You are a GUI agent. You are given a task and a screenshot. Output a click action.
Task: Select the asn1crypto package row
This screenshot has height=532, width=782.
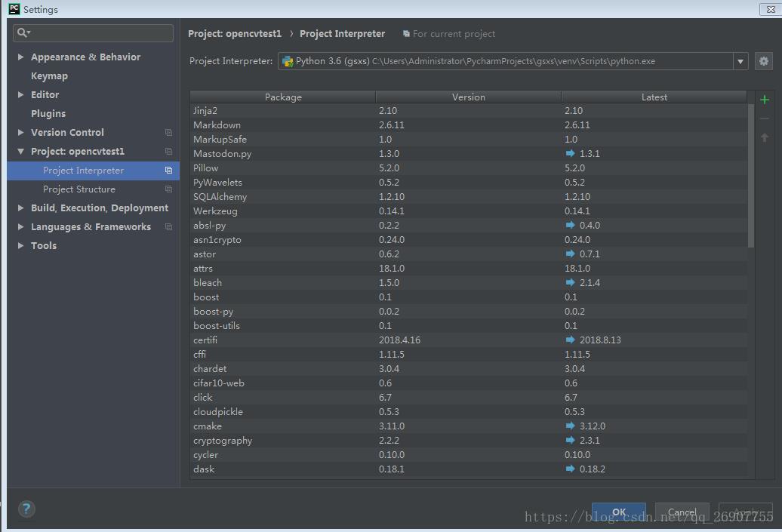(x=468, y=239)
